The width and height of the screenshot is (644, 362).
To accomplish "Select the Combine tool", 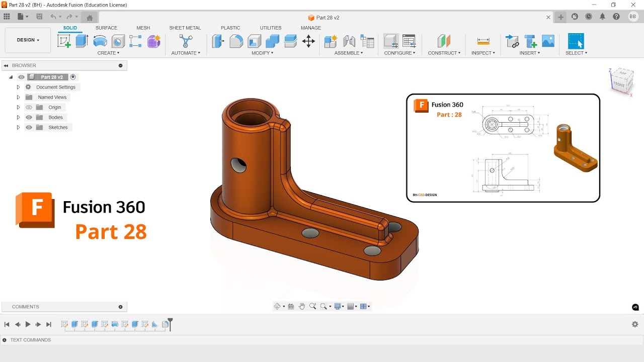I will [272, 41].
